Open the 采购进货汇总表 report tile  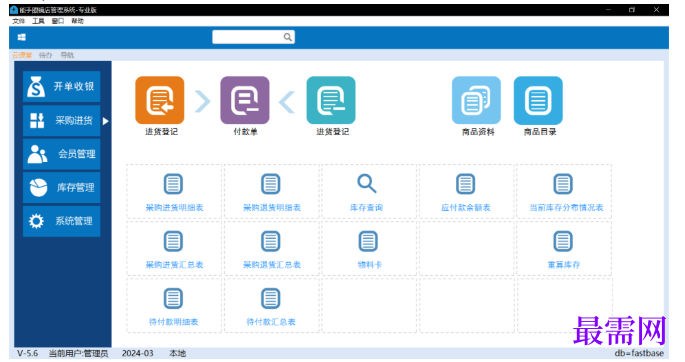click(x=174, y=249)
